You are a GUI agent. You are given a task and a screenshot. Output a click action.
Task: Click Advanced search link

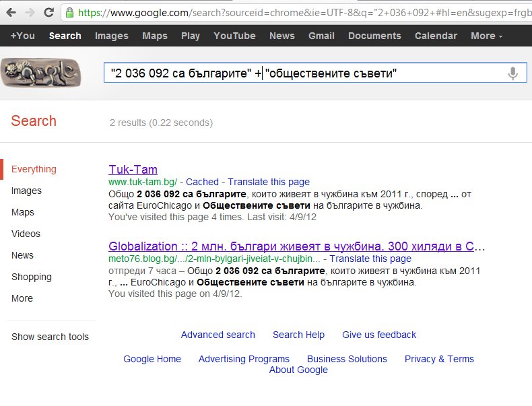tap(218, 335)
